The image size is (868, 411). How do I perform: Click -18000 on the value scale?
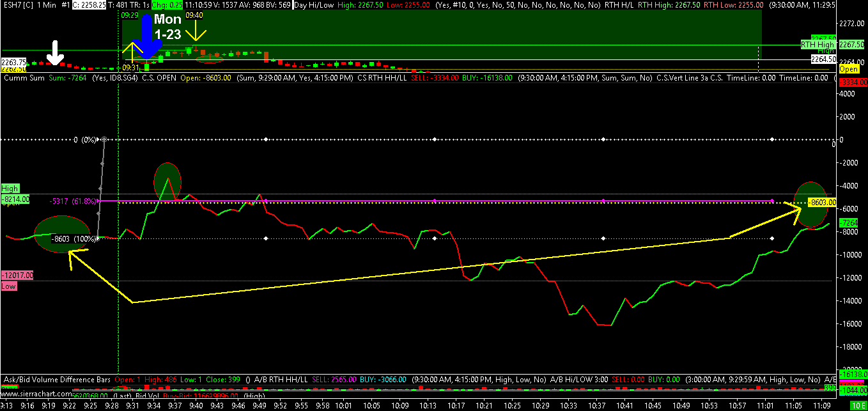pyautogui.click(x=852, y=347)
